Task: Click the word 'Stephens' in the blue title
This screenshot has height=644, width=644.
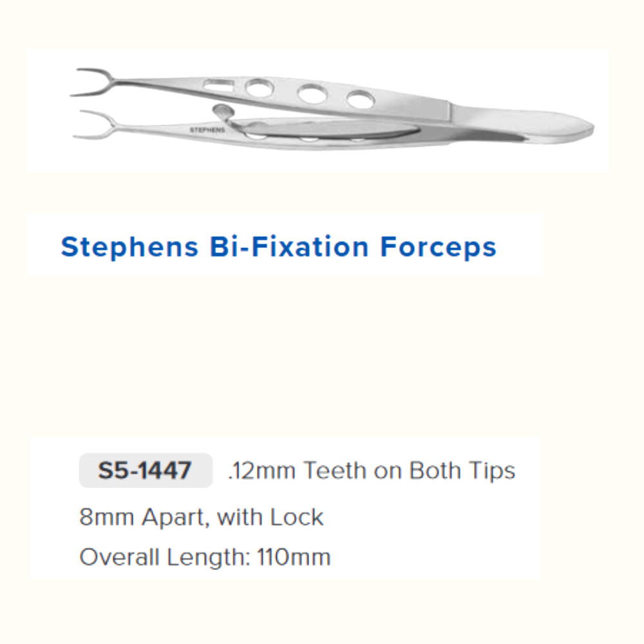Action: click(129, 247)
